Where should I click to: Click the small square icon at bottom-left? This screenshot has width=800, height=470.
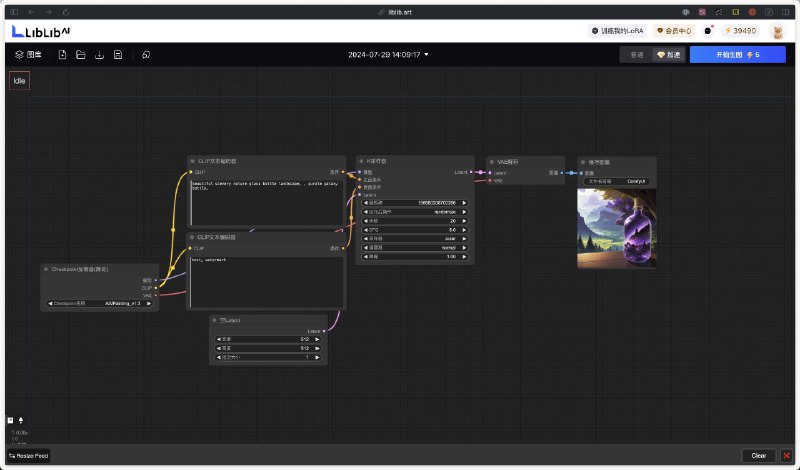(x=10, y=420)
